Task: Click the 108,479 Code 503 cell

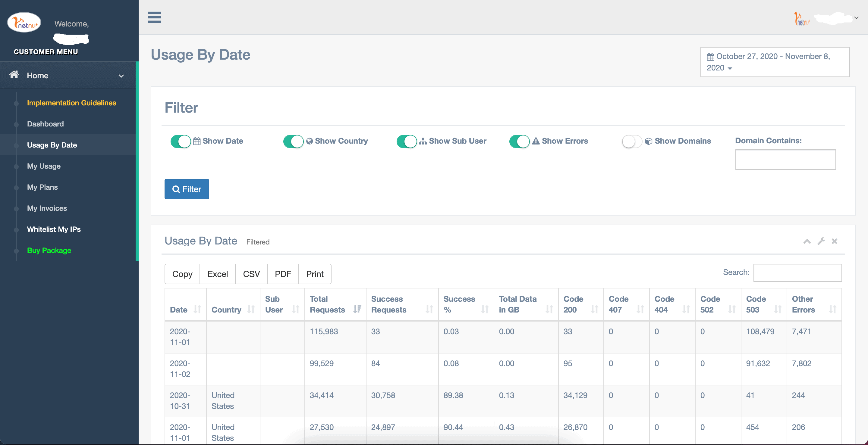Action: (764, 337)
